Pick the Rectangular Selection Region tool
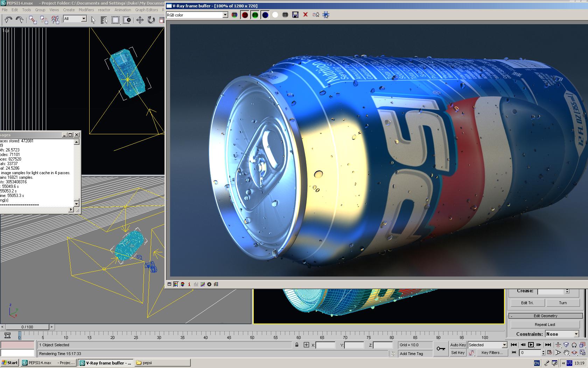This screenshot has height=368, width=588. (115, 20)
